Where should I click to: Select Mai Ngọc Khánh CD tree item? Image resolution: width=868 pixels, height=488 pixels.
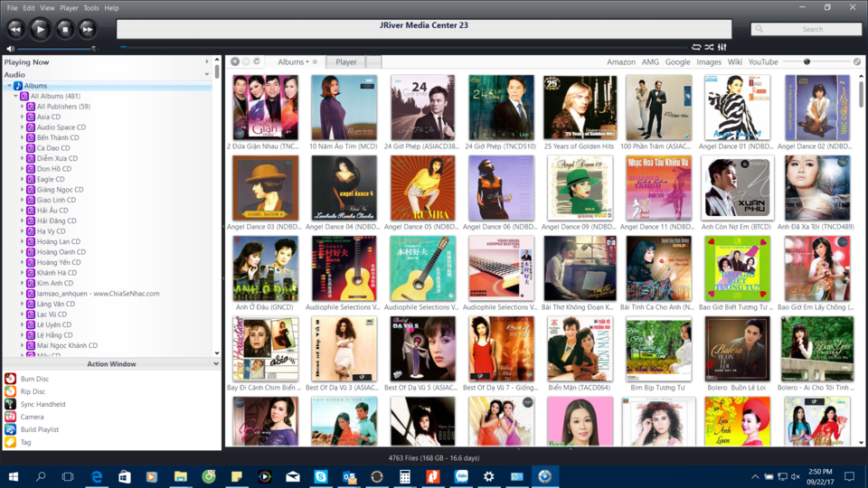tap(67, 345)
